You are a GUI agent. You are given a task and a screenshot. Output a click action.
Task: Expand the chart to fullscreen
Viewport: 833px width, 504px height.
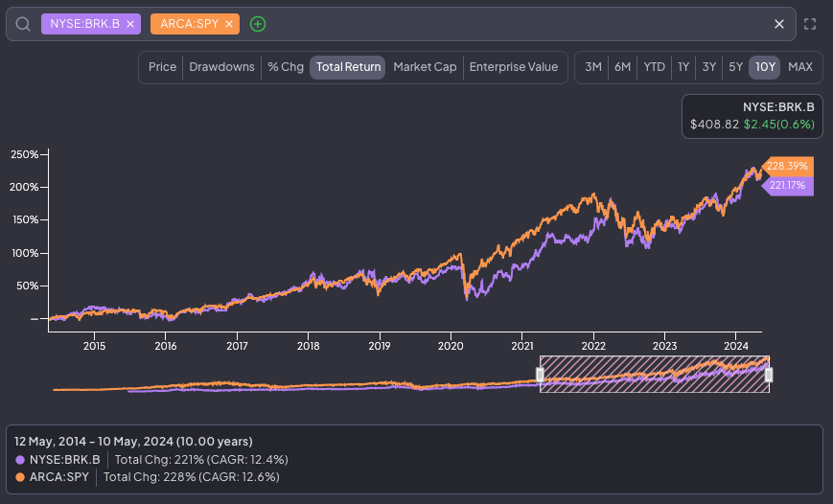(810, 24)
